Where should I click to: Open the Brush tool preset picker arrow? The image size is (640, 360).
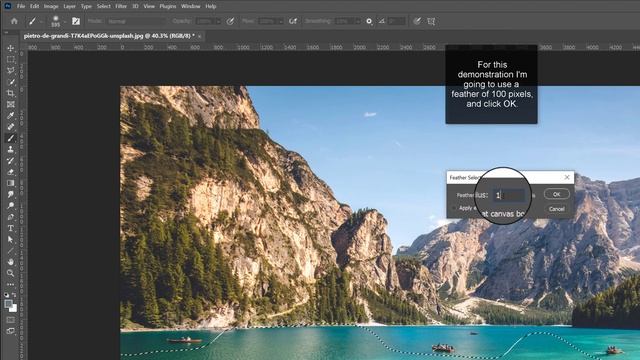point(41,21)
